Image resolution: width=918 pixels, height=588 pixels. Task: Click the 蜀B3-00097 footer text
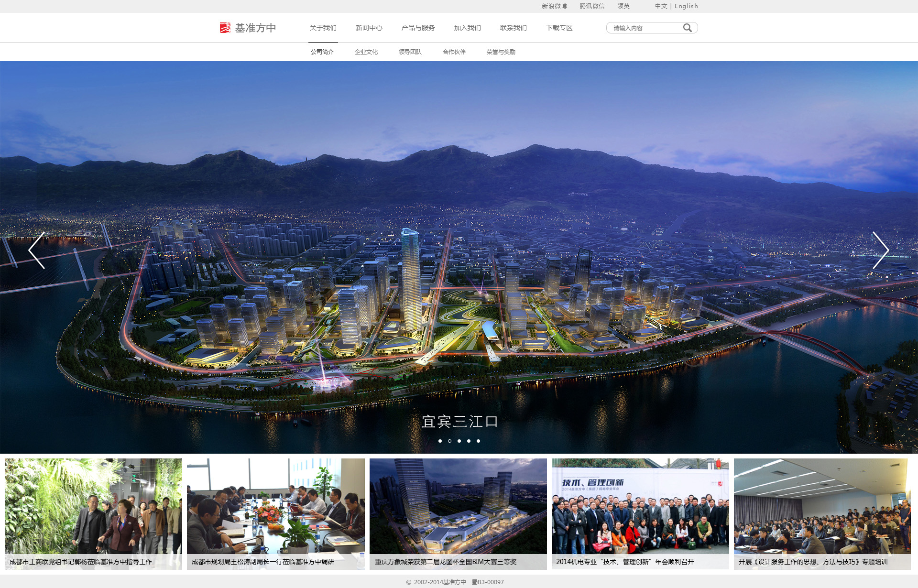coord(488,582)
